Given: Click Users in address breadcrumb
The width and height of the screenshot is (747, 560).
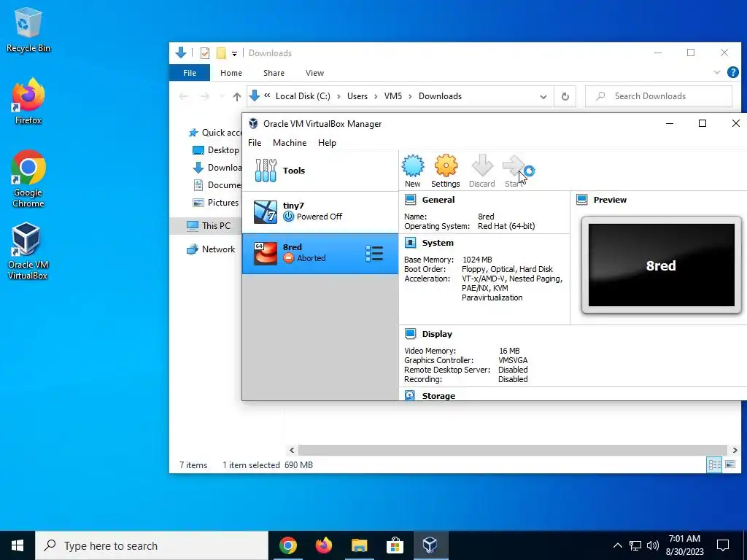Looking at the screenshot, I should pos(357,96).
